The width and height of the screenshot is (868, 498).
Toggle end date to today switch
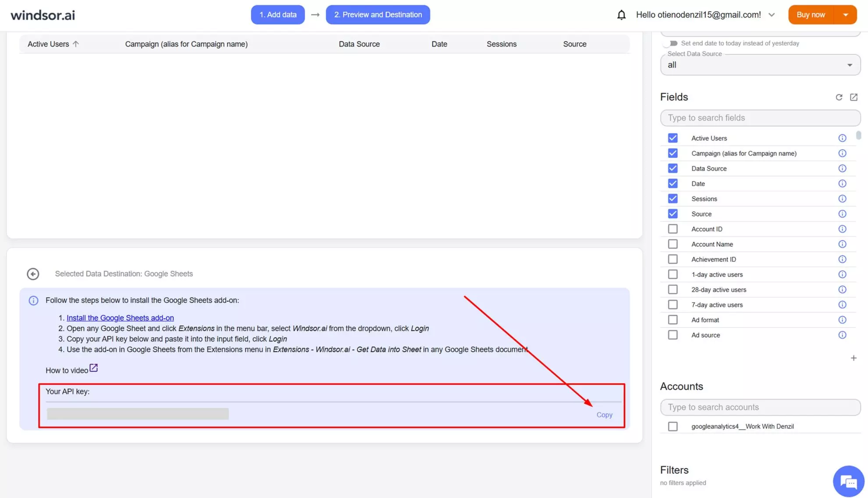click(671, 43)
